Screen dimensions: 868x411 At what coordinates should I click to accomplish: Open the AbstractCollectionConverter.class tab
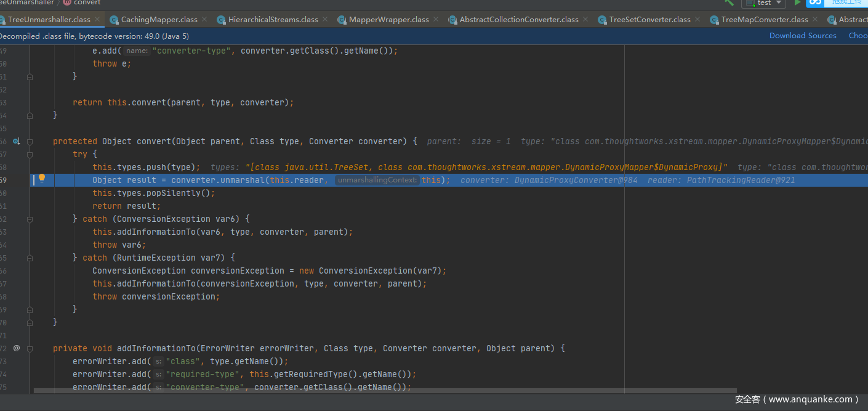coord(518,20)
